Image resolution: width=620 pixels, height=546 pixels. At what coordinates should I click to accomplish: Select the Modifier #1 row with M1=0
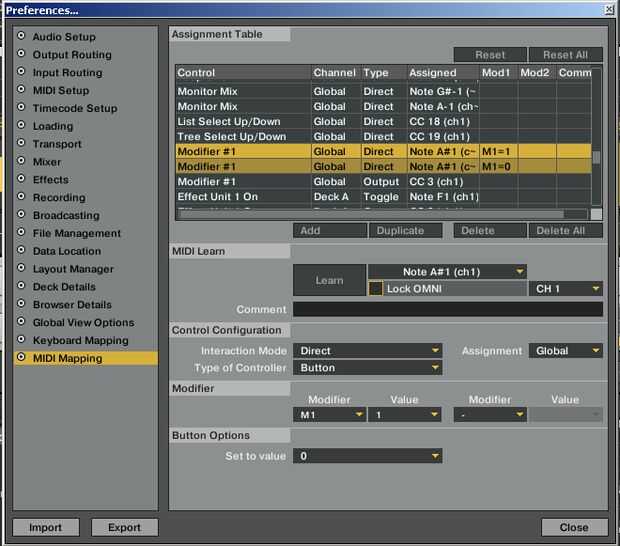tap(384, 166)
